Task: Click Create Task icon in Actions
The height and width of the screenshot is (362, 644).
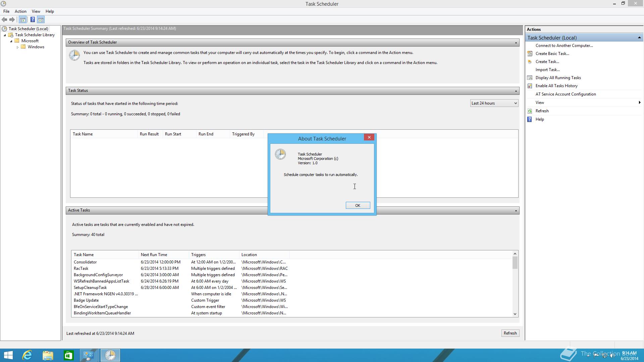Action: pos(530,62)
